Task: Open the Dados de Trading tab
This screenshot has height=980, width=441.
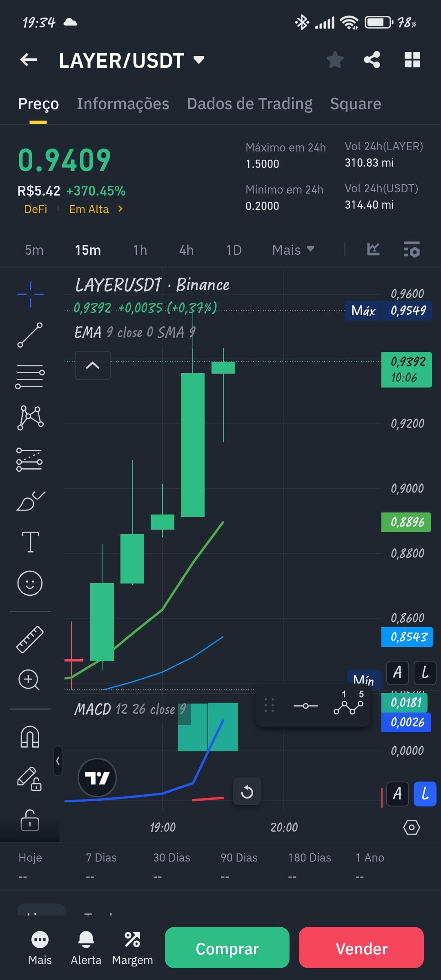Action: coord(249,104)
